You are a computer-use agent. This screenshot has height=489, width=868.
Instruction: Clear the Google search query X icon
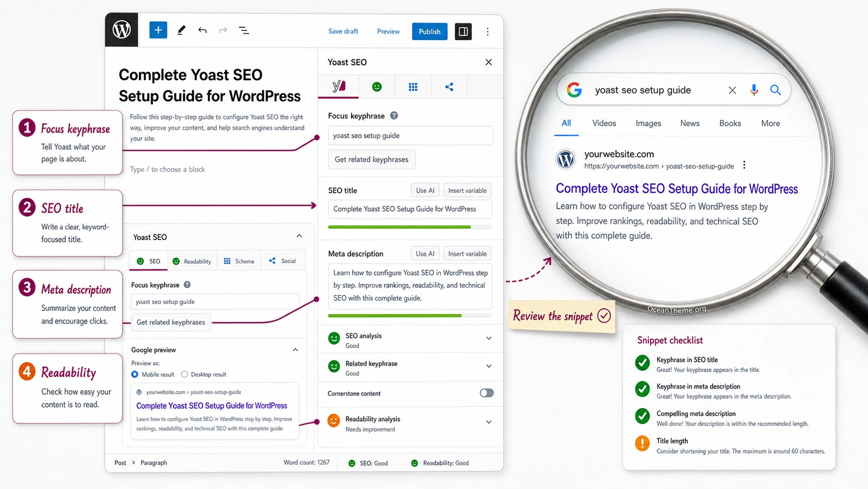pos(732,90)
